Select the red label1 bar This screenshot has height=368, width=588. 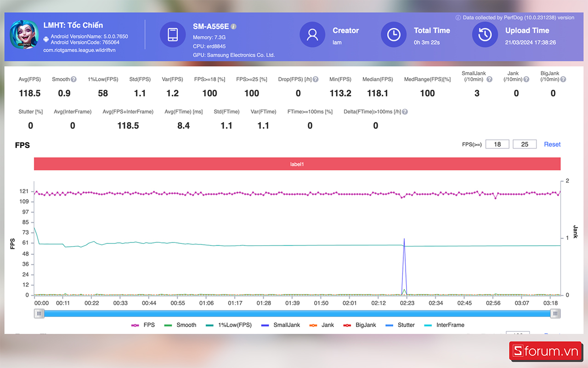tap(297, 164)
